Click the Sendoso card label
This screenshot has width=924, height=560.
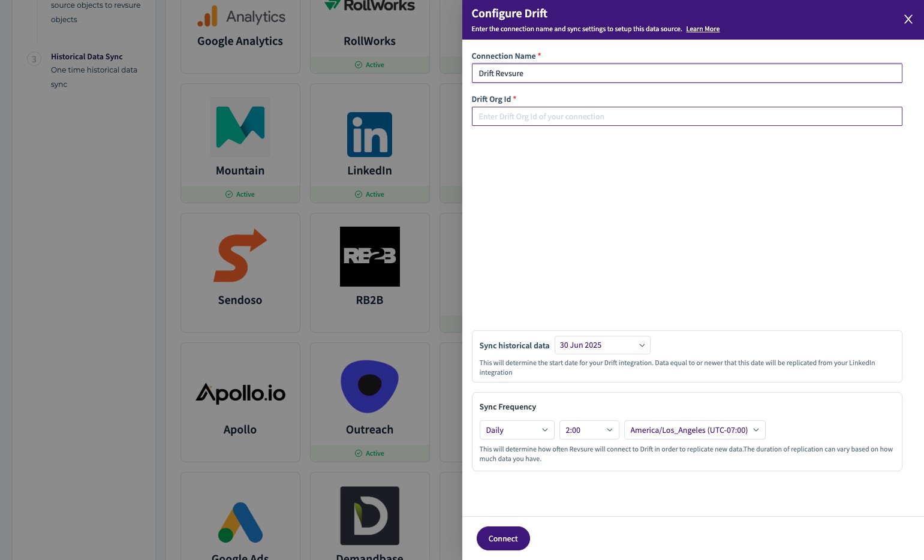click(240, 300)
